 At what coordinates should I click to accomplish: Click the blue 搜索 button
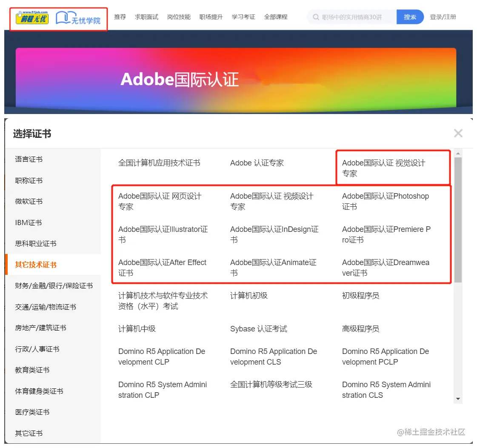[x=410, y=17]
